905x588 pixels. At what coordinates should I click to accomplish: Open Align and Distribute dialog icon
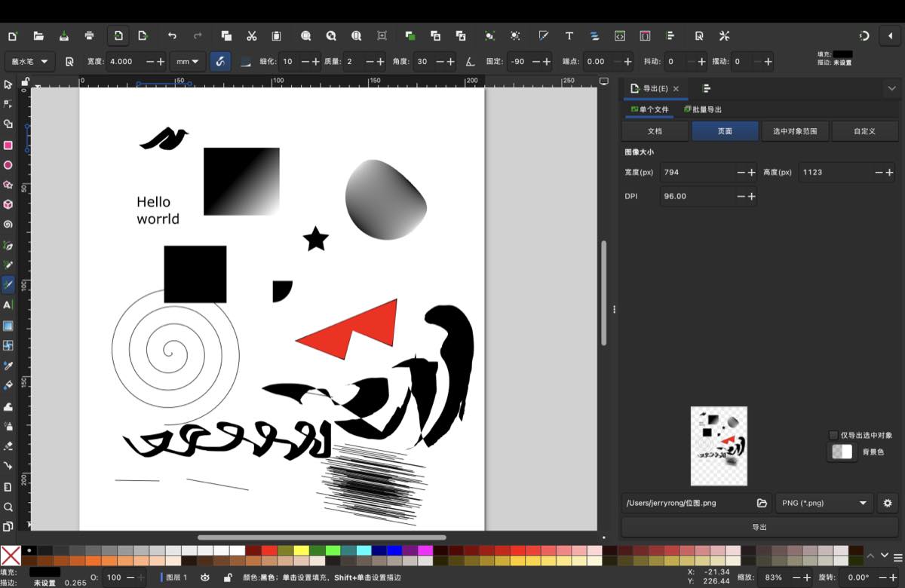tap(670, 35)
